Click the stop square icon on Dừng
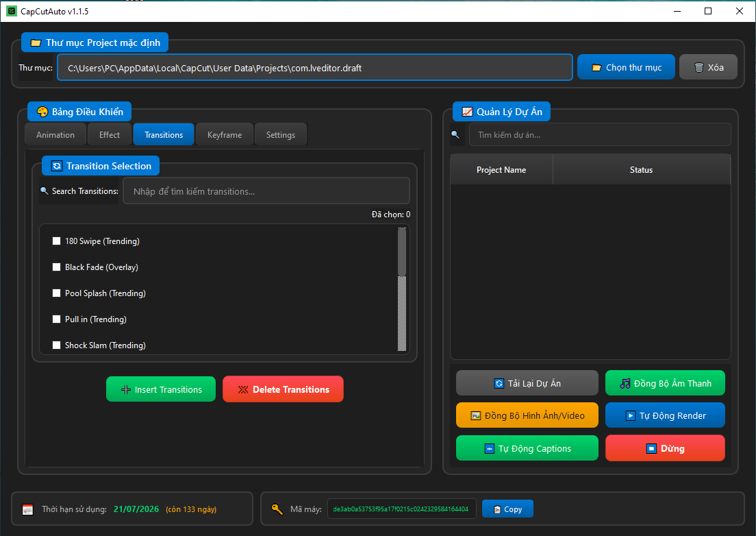This screenshot has width=756, height=536. point(651,448)
